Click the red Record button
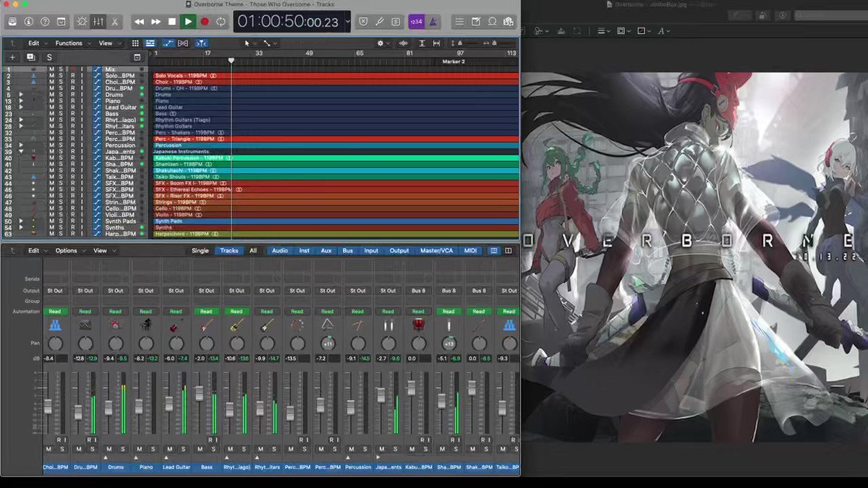This screenshot has width=868, height=488. click(205, 22)
